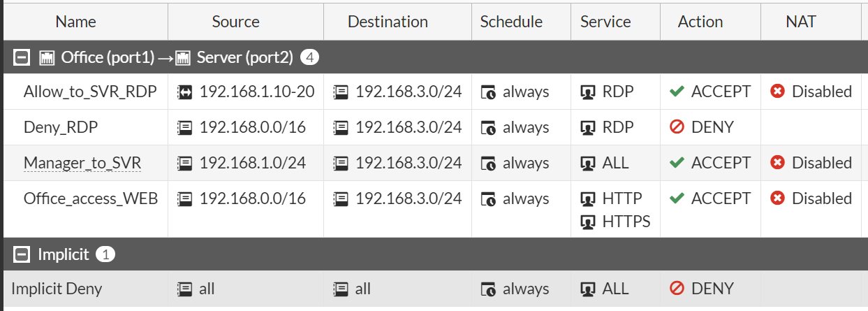Select the Implicit Deny policy row
Screen dimensions: 868x311
[57, 289]
